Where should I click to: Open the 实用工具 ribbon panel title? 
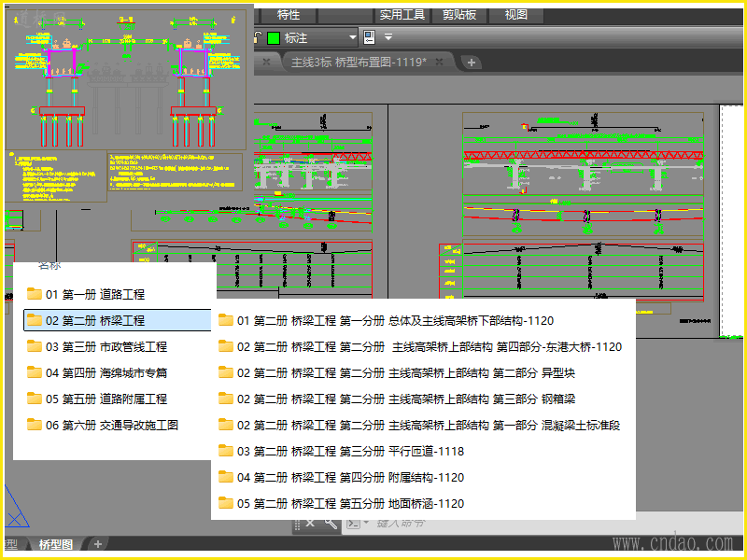(402, 15)
